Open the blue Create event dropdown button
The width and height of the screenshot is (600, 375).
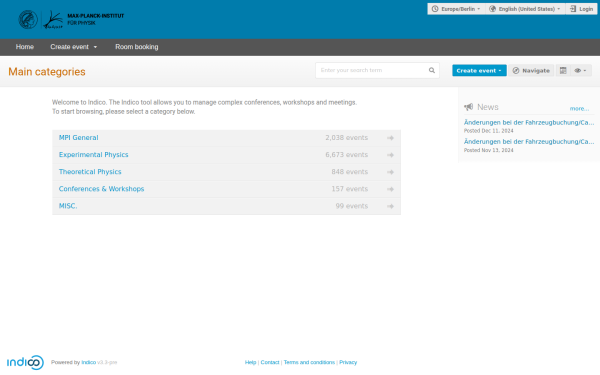tap(479, 70)
